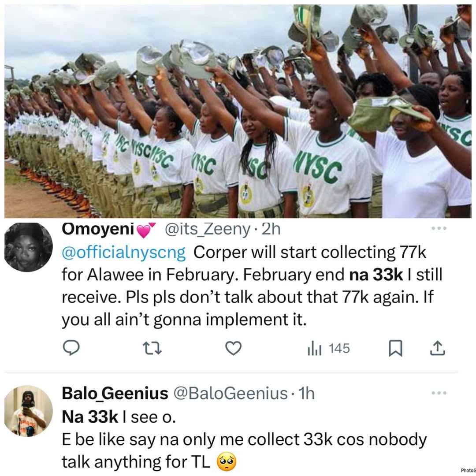Open the 2h timestamp on Omoyeni's tweet
The width and height of the screenshot is (476, 476).
pos(271,230)
